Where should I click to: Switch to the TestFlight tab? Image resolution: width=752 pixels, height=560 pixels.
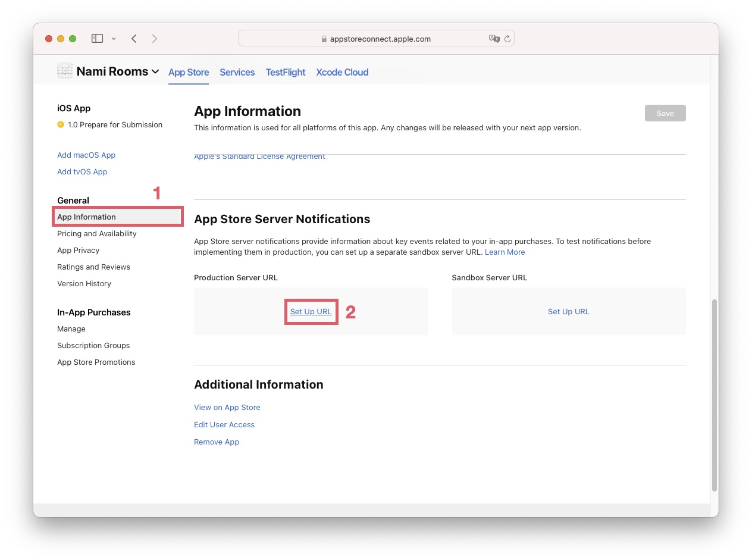tap(285, 72)
